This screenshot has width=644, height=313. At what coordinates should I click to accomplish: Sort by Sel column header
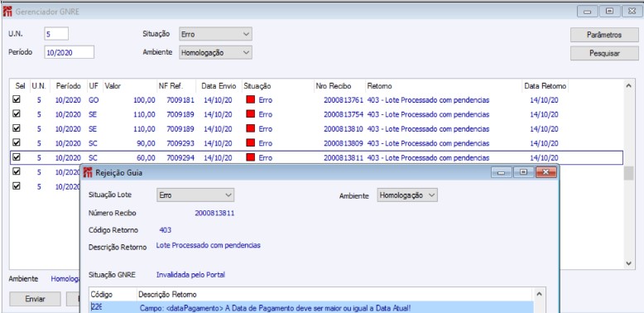pyautogui.click(x=20, y=86)
